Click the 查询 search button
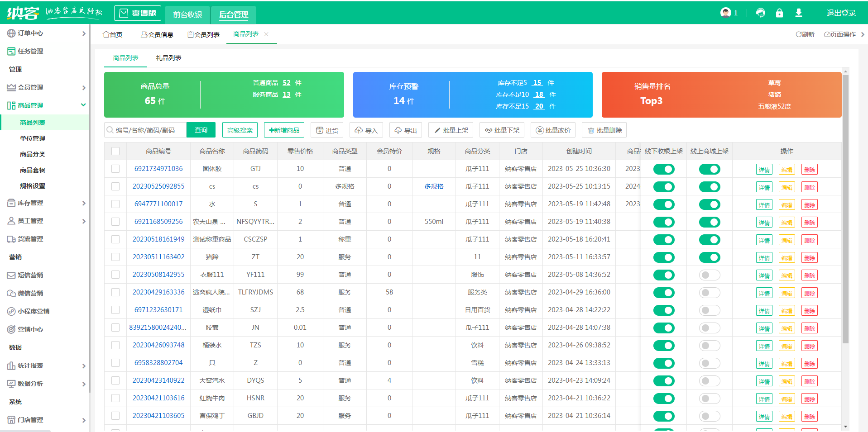This screenshot has width=868, height=432. [x=201, y=130]
